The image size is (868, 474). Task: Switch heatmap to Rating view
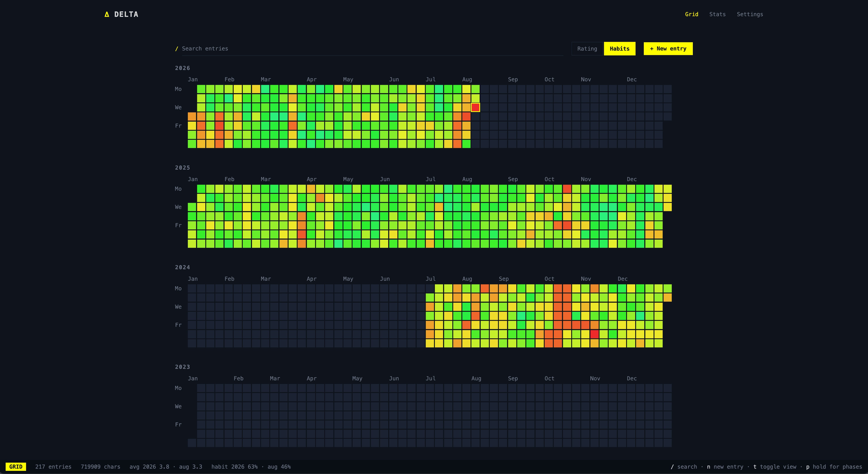(587, 49)
